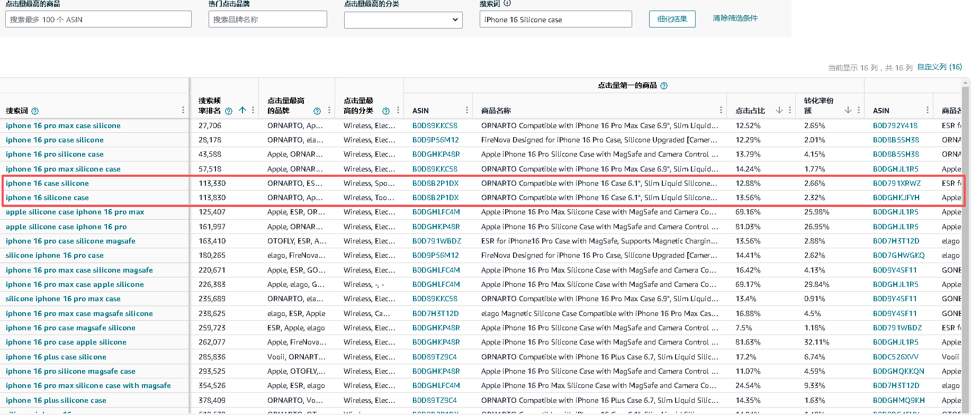Open search term iphone 16 pro case silicone

[55, 140]
